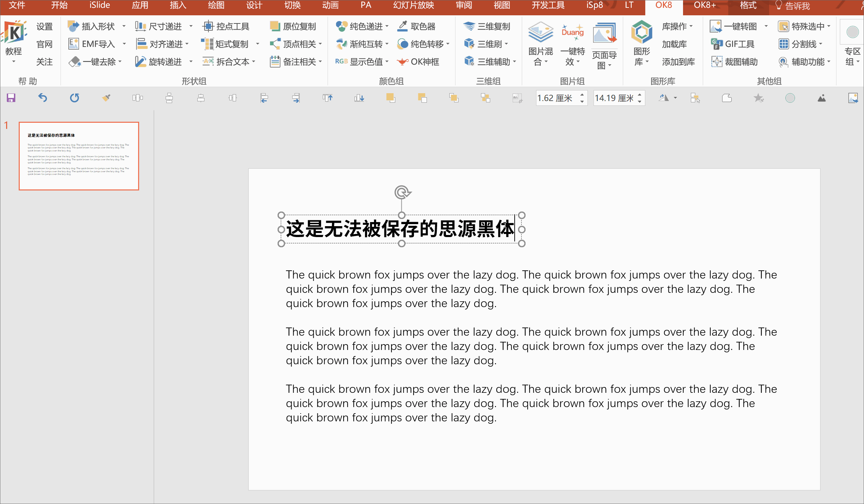The width and height of the screenshot is (864, 504).
Task: Switch to the OK8+ tab
Action: pos(704,5)
